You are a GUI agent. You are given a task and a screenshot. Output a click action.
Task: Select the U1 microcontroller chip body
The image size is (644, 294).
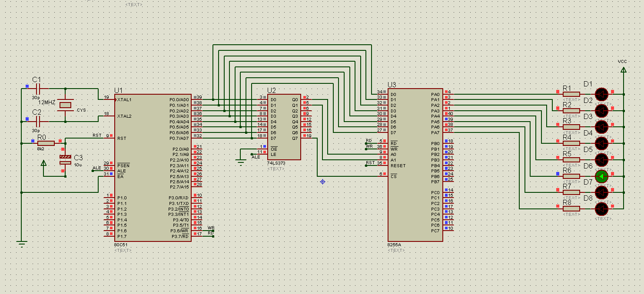(x=153, y=168)
